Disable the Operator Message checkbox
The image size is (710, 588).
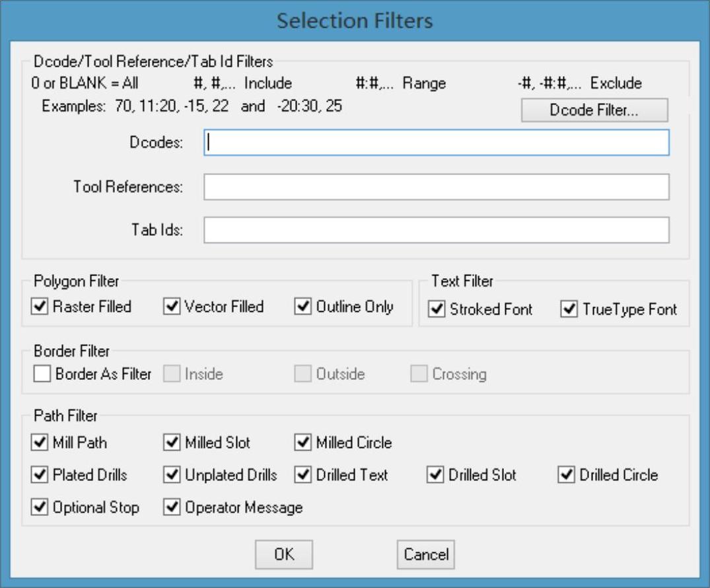pyautogui.click(x=172, y=507)
